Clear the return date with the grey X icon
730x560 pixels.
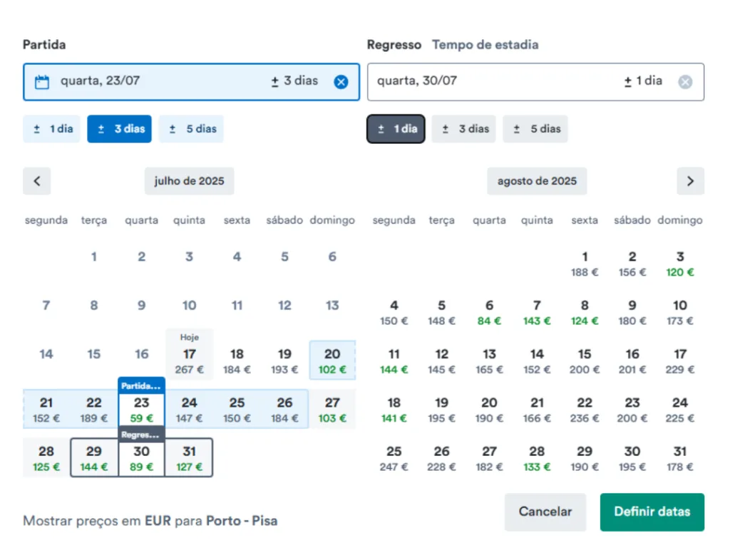[x=684, y=82]
